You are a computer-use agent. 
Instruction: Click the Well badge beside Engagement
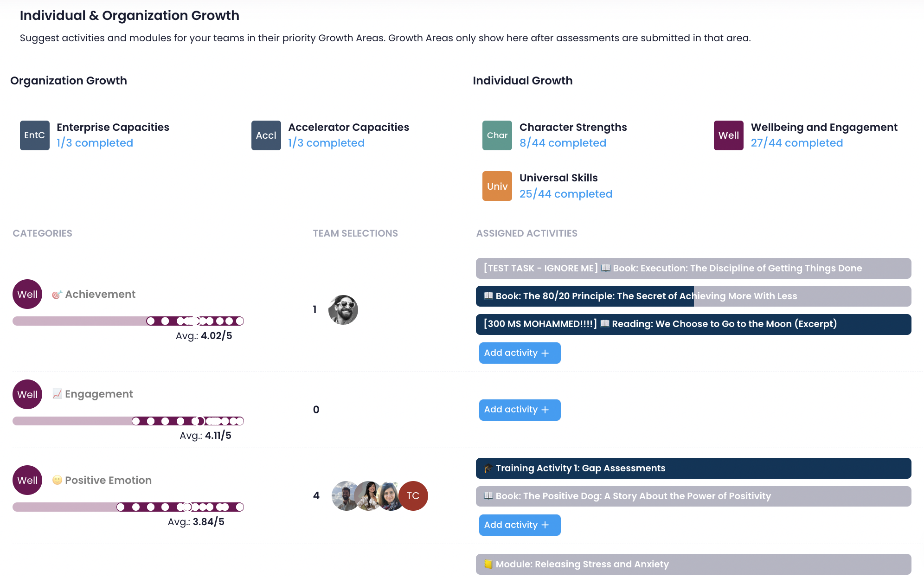point(27,394)
